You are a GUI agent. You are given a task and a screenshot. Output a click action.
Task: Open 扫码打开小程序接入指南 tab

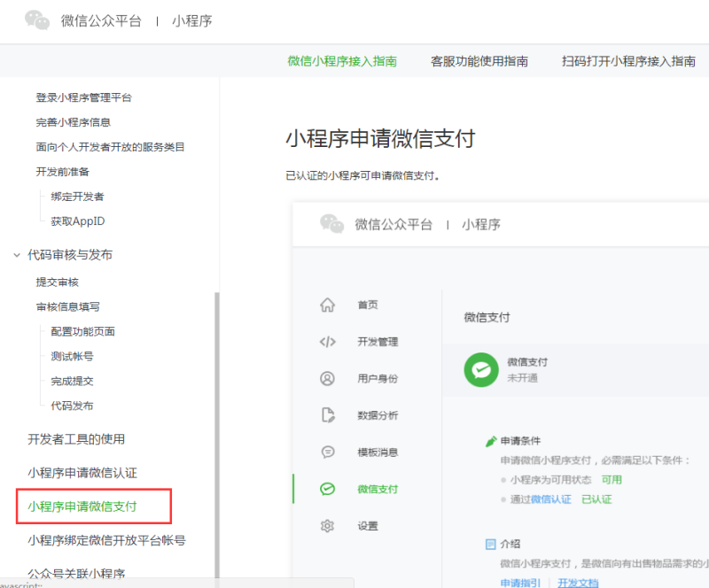628,61
